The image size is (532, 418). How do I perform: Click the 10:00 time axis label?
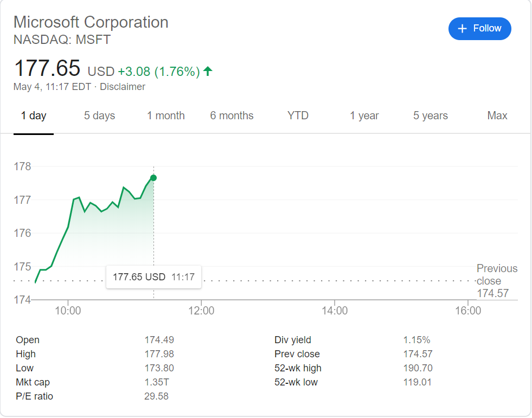coord(68,311)
